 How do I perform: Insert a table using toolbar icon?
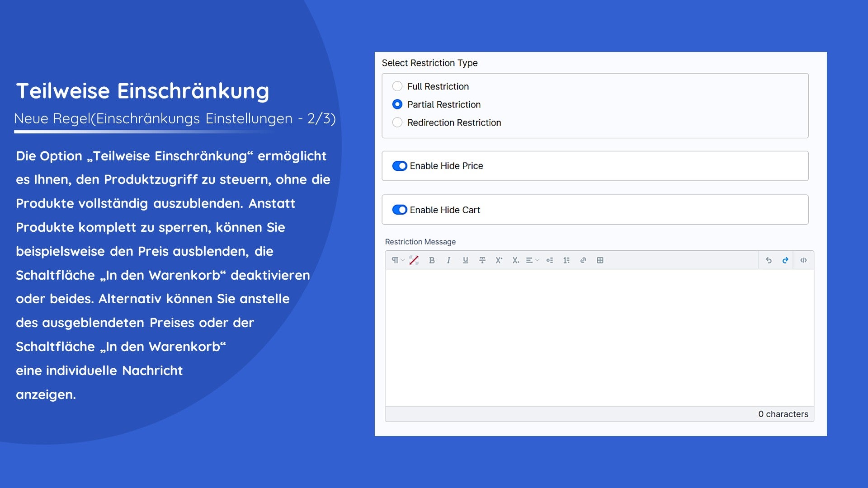pyautogui.click(x=600, y=260)
